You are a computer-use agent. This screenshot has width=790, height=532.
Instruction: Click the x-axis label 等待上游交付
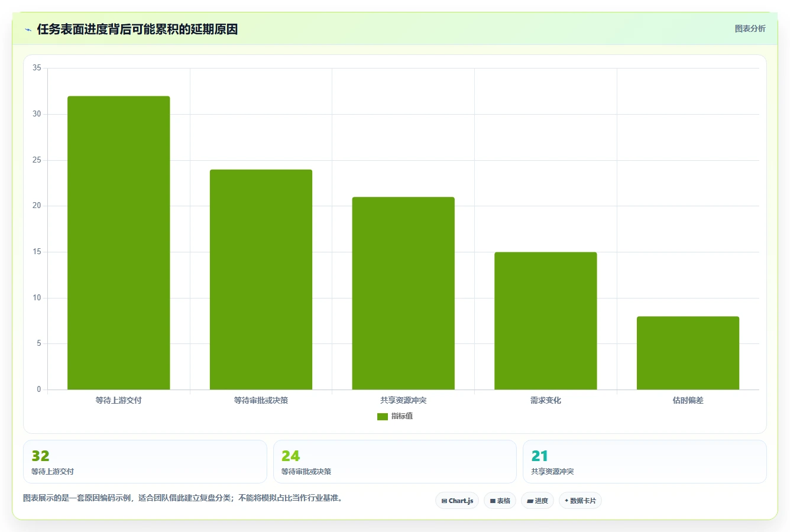119,400
